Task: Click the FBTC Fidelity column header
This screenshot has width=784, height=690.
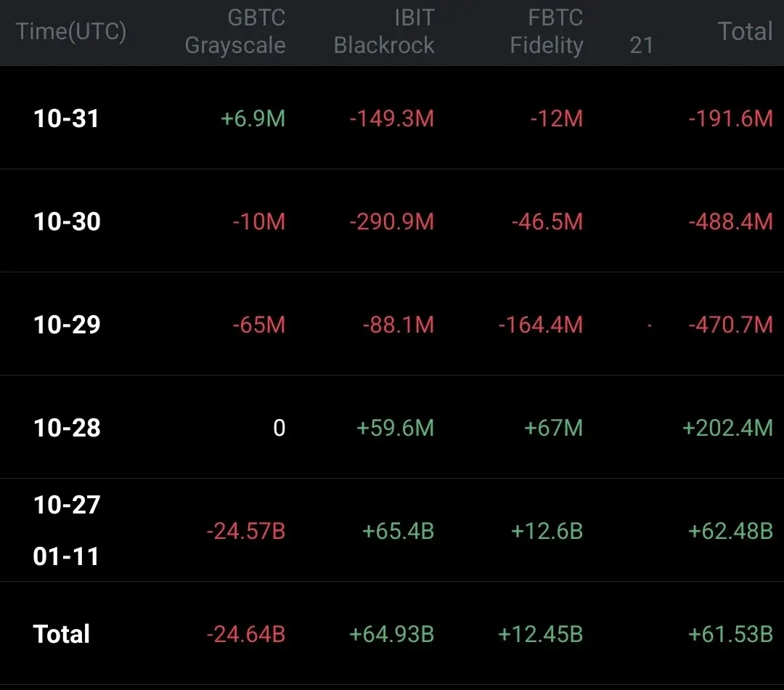Action: [x=546, y=32]
